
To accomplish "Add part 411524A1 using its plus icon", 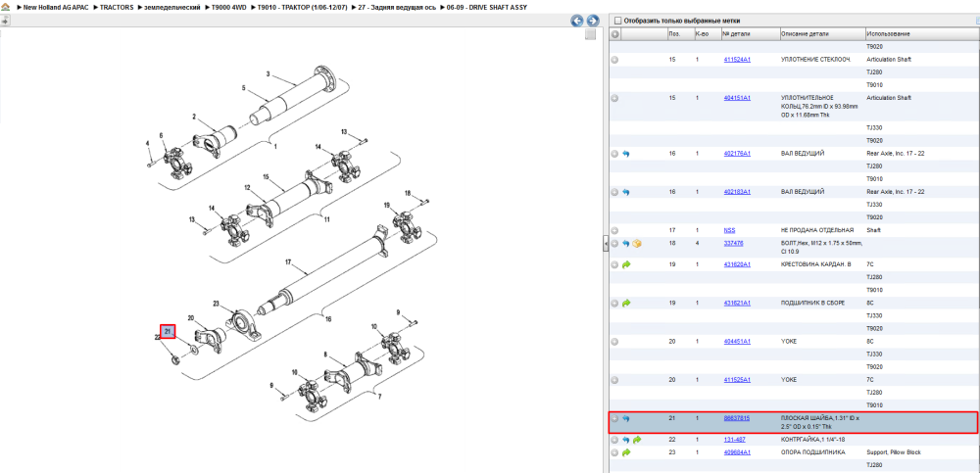I will 615,60.
